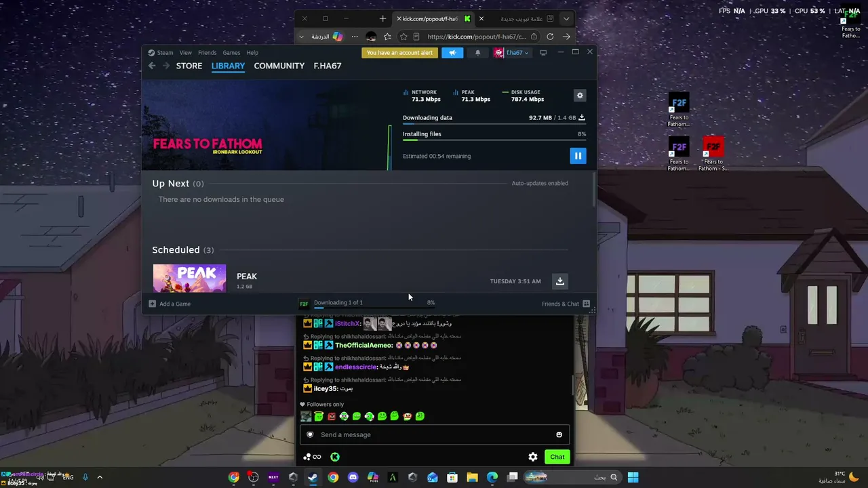This screenshot has width=868, height=488.
Task: Click the browser address bar URL
Action: [x=477, y=37]
